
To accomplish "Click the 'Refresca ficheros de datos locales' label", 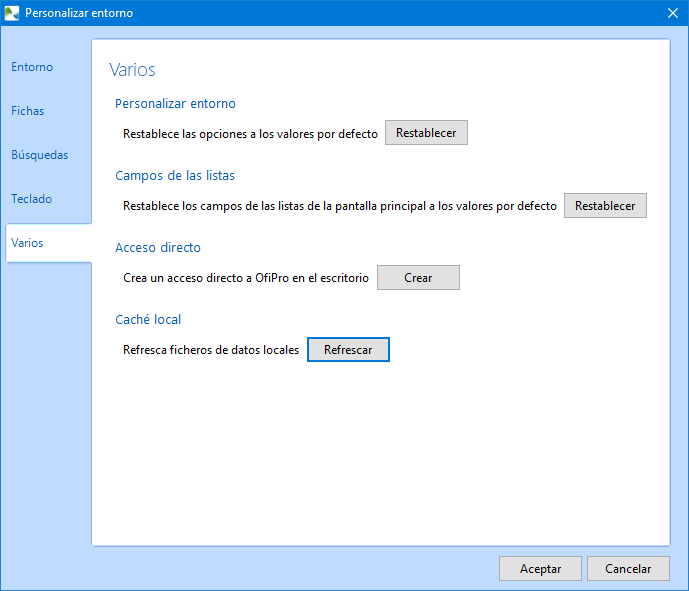I will [211, 350].
